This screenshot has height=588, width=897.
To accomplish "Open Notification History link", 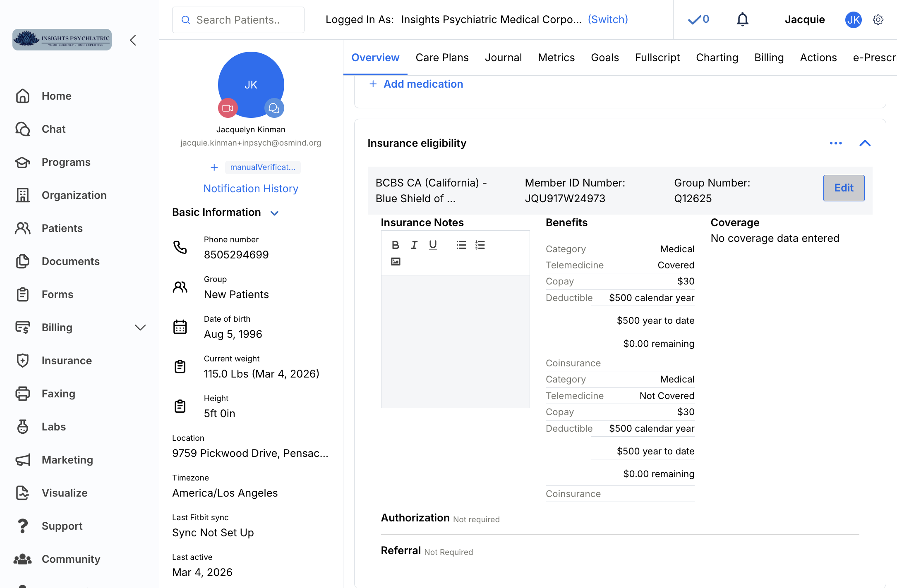I will pyautogui.click(x=251, y=189).
